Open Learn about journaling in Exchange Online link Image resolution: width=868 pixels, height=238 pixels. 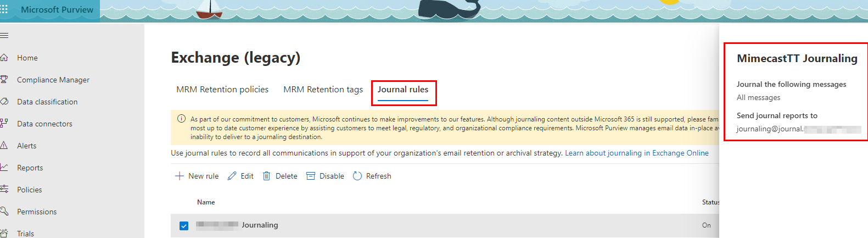637,153
